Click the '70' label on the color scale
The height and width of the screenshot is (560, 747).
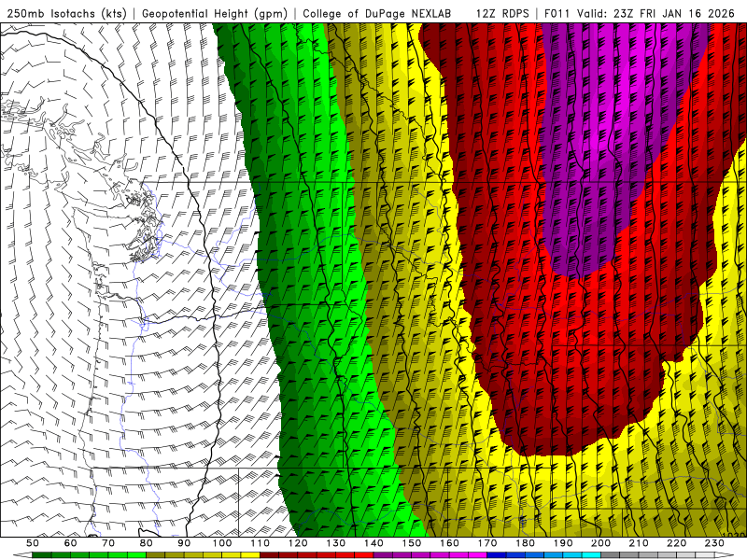[108, 543]
